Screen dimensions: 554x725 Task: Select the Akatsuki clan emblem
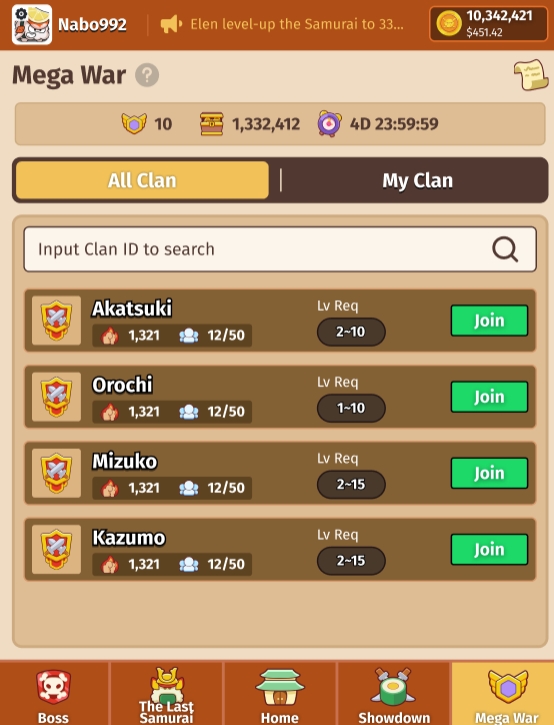coord(56,320)
